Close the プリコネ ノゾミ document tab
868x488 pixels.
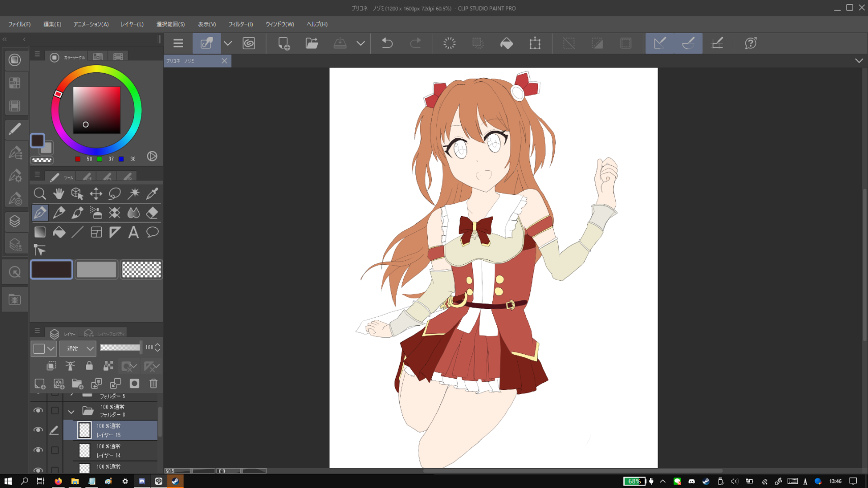coord(224,61)
